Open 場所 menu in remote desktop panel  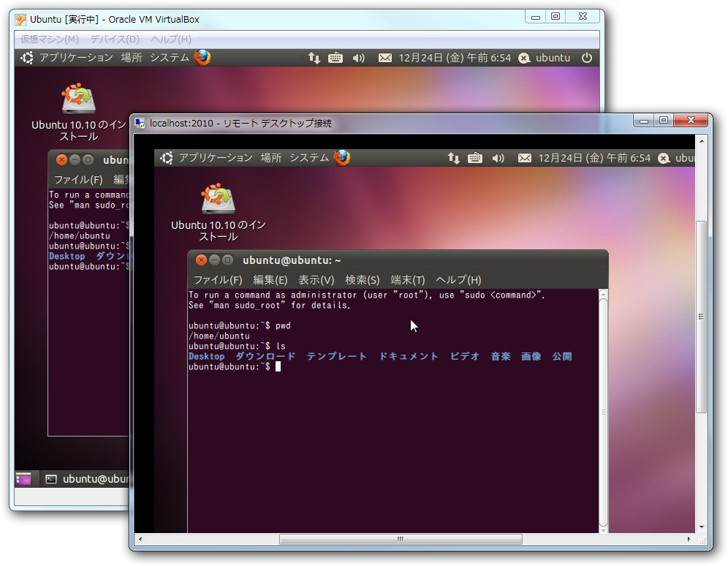pos(271,158)
